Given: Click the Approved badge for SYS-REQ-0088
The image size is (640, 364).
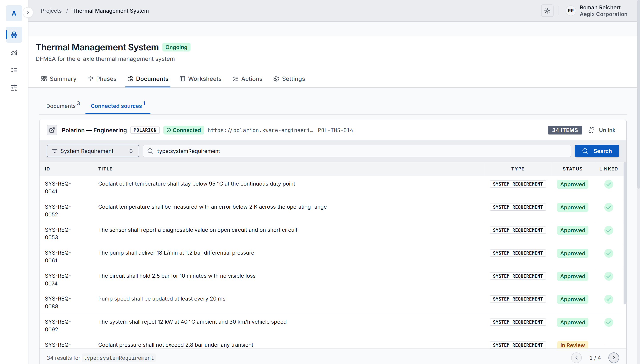Looking at the screenshot, I should 572,299.
